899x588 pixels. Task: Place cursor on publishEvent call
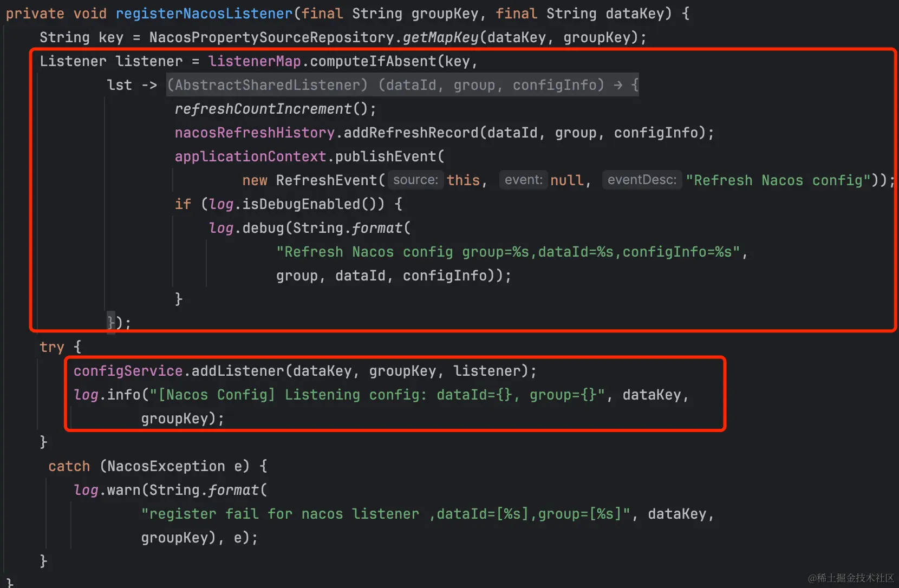coord(386,156)
